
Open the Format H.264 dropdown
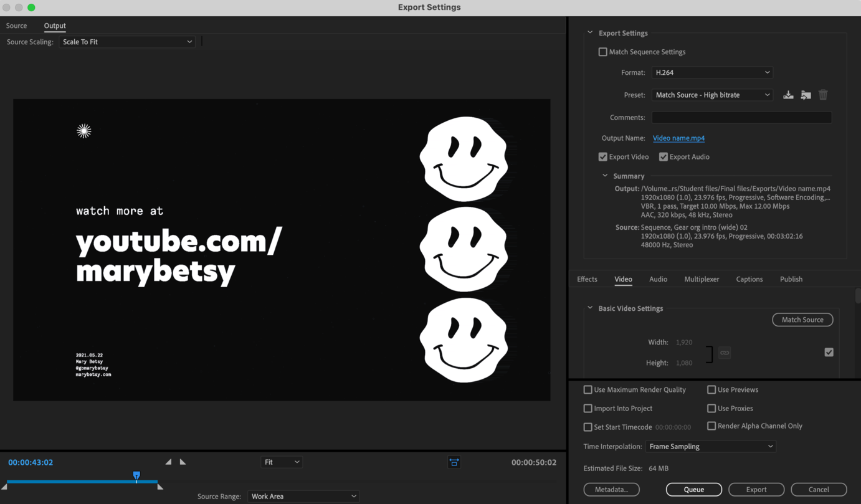[x=712, y=72]
